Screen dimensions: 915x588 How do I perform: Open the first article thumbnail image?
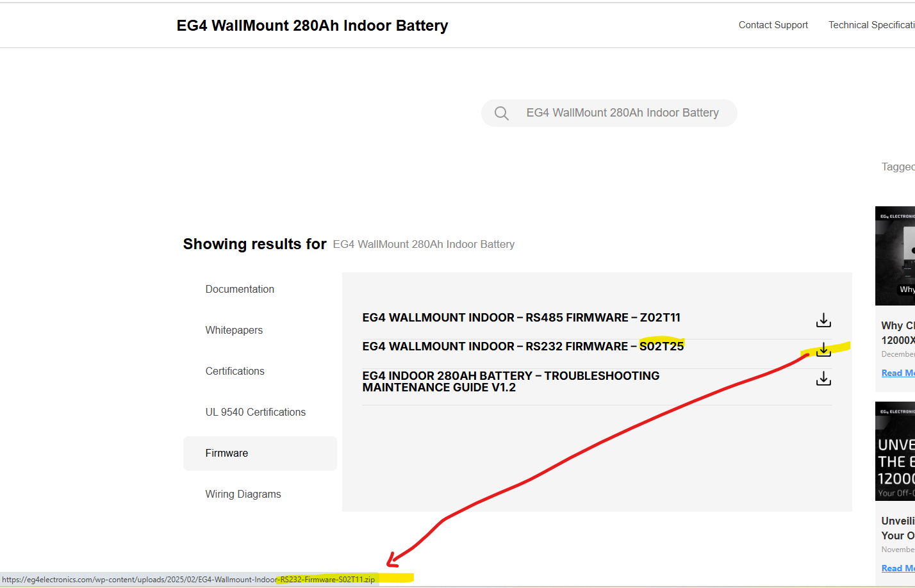click(x=895, y=256)
